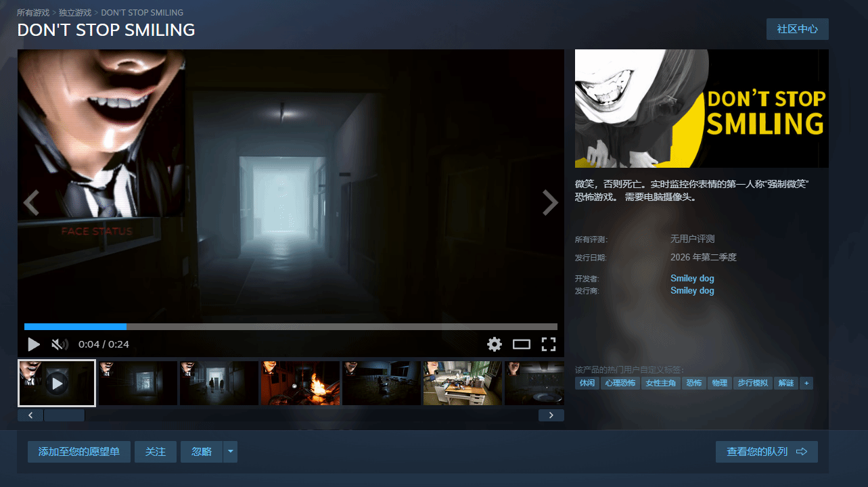Enter fullscreen video mode
868x487 pixels.
tap(549, 344)
